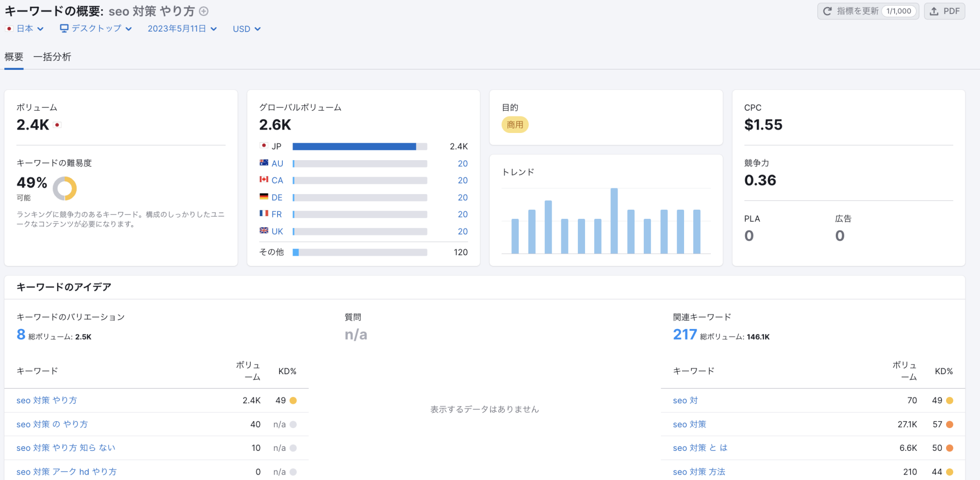Click the tallest bar in the trend chart
Viewport: 980px width, 480px height.
click(x=615, y=218)
